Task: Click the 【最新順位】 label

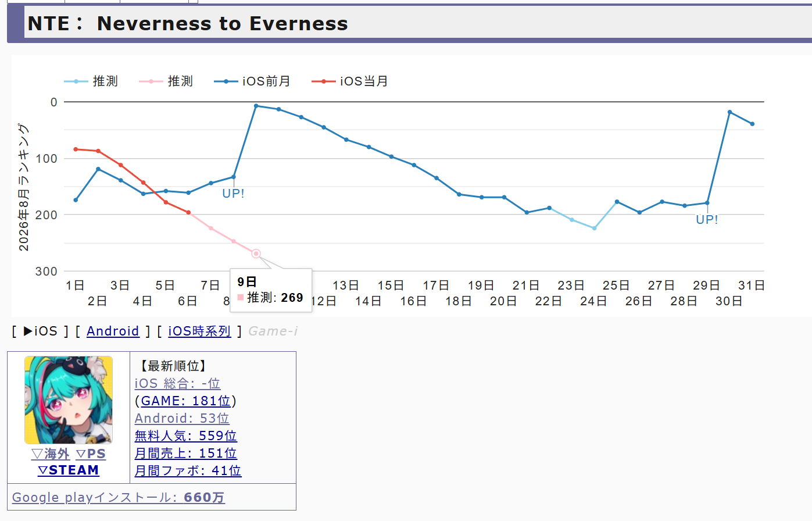Action: coord(173,366)
